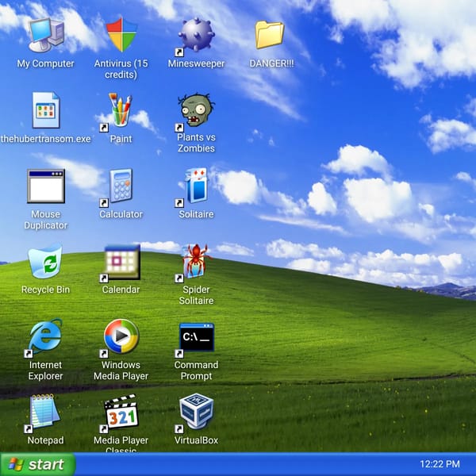Select the "My Computer" label text

coord(45,63)
